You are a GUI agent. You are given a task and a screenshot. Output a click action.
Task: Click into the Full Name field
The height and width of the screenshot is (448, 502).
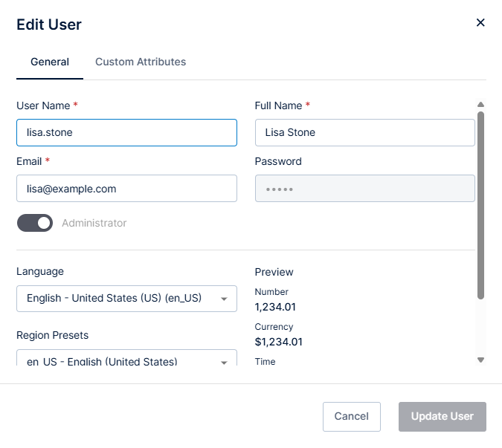point(364,133)
